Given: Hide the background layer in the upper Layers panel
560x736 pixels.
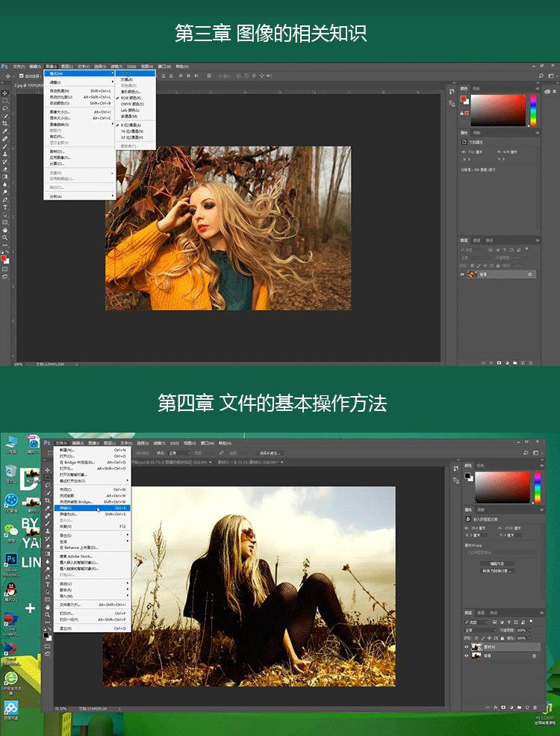Looking at the screenshot, I should (462, 274).
